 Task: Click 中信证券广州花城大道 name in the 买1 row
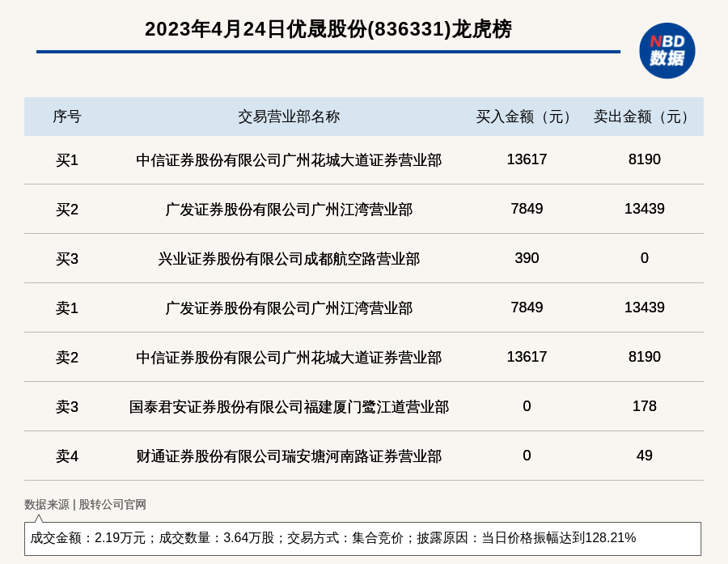(289, 160)
